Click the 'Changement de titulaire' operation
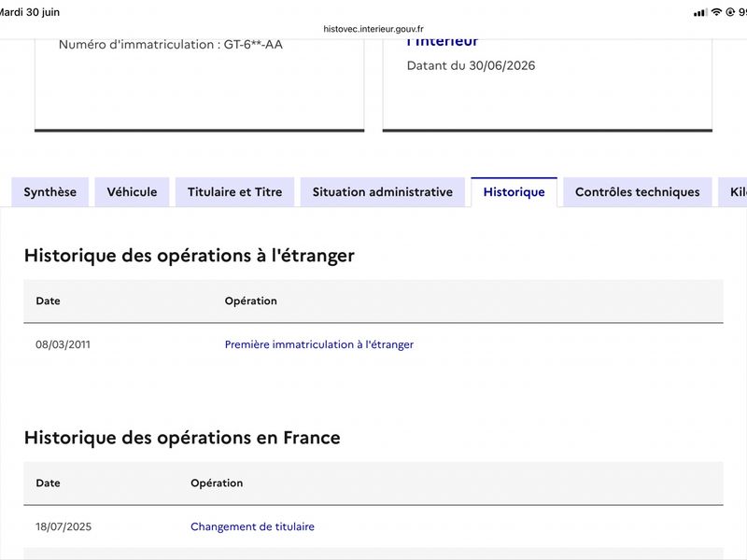 (x=252, y=526)
